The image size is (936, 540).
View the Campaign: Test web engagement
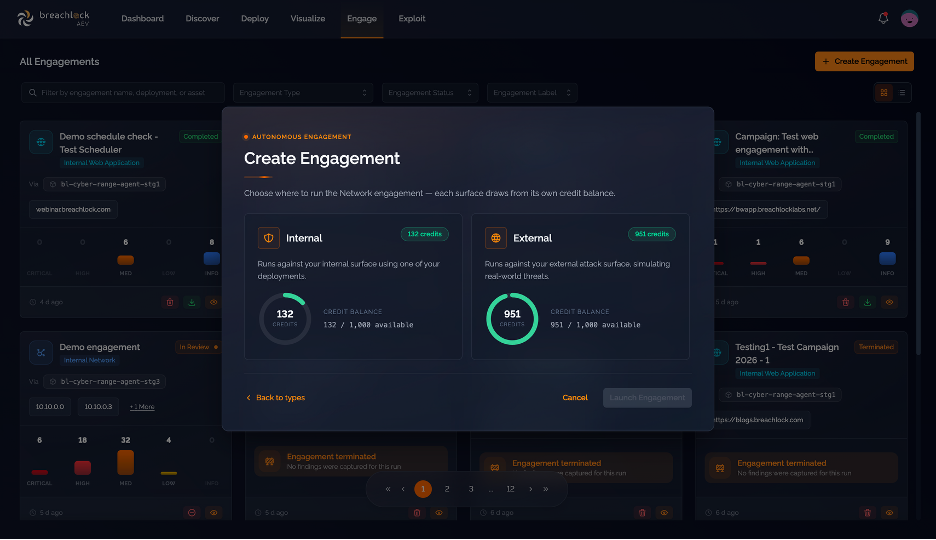coord(889,302)
